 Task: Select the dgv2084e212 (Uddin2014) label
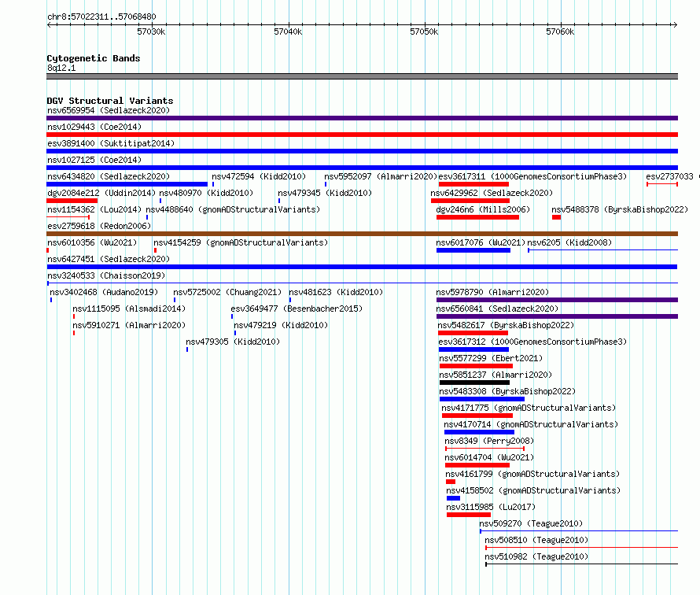[x=101, y=193]
